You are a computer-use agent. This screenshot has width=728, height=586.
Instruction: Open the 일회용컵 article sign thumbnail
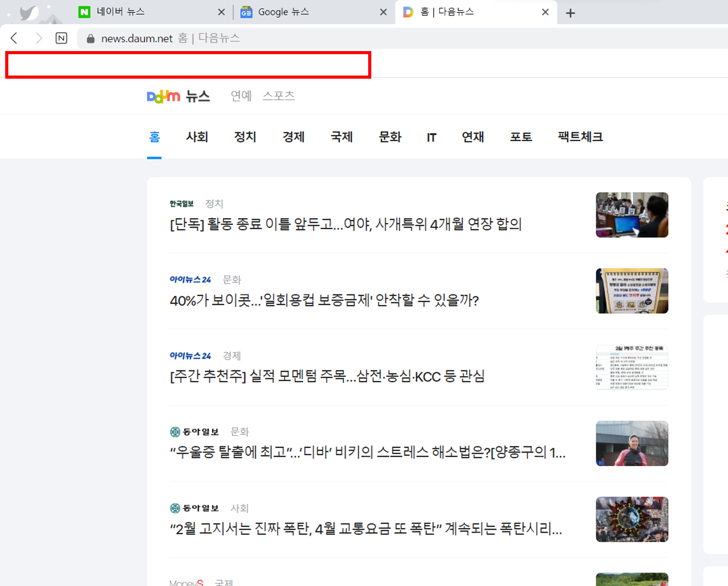click(632, 291)
